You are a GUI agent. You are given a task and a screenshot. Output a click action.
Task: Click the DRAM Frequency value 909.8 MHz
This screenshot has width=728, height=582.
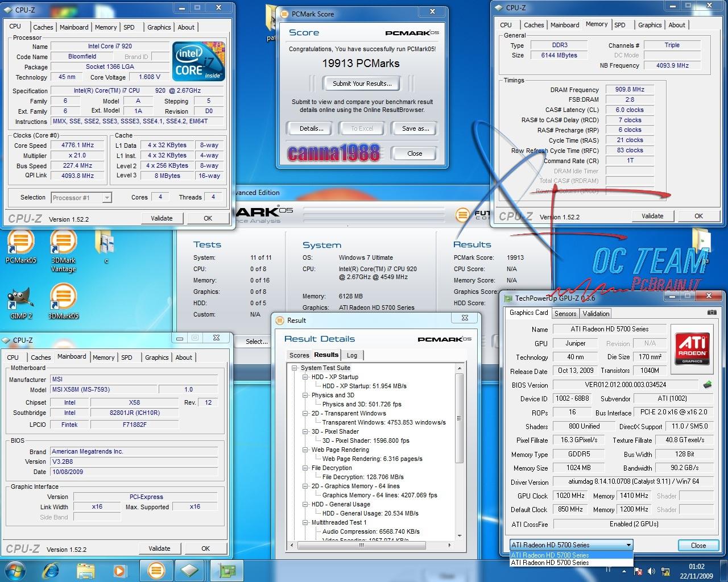point(630,89)
